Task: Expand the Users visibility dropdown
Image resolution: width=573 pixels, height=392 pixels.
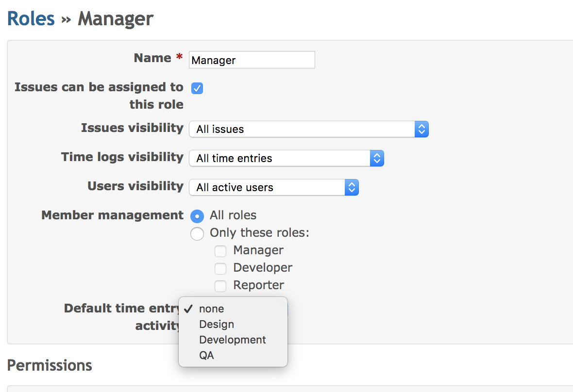Action: point(273,187)
